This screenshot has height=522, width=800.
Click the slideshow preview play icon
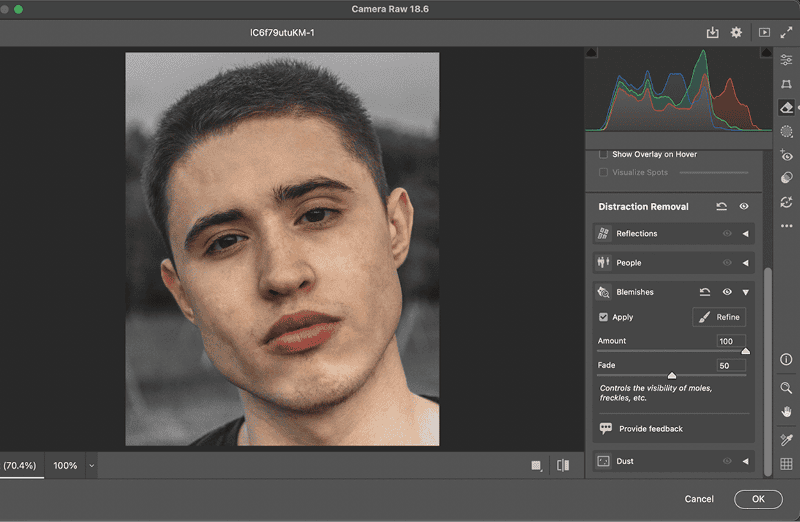coord(764,33)
